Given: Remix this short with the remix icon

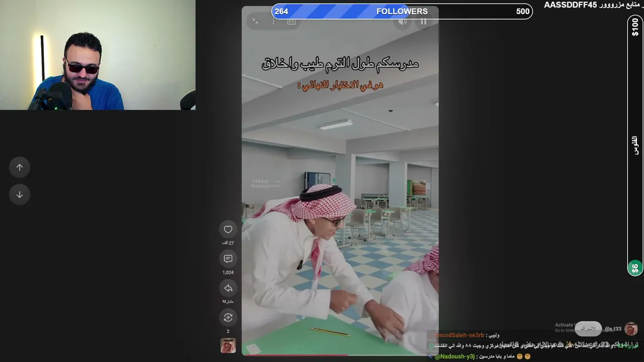Looking at the screenshot, I should [228, 317].
